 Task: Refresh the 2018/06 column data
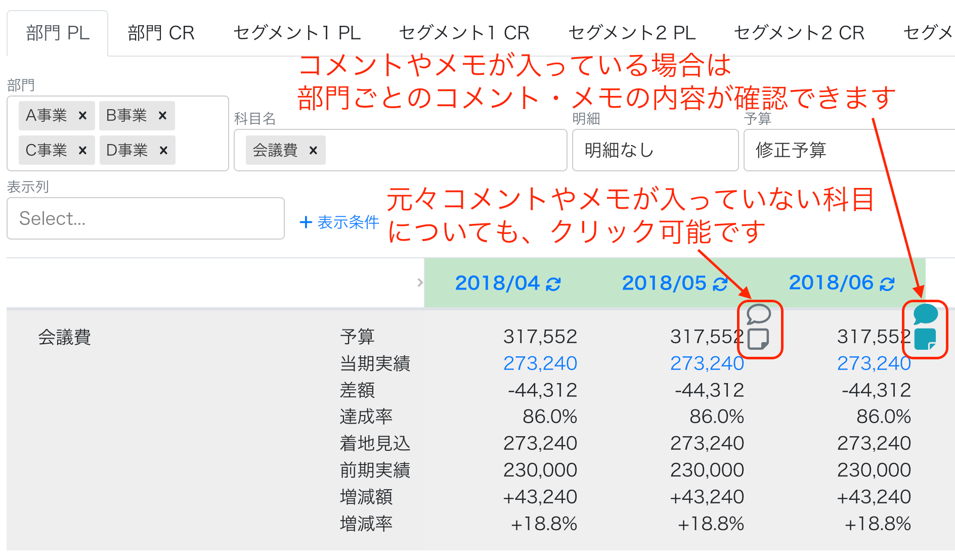pos(887,284)
